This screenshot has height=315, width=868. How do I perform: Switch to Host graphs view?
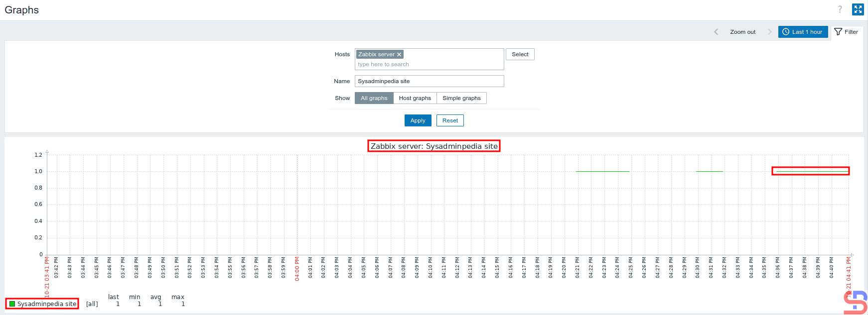(415, 98)
